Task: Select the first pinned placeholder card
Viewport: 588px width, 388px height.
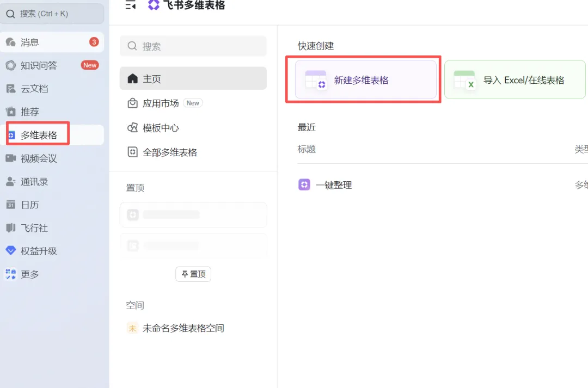Action: click(193, 215)
